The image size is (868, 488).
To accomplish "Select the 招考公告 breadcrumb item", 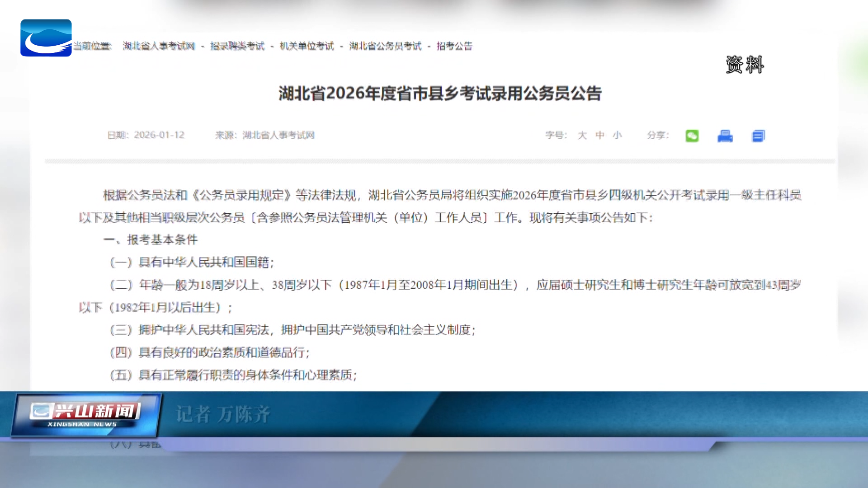I will click(454, 46).
